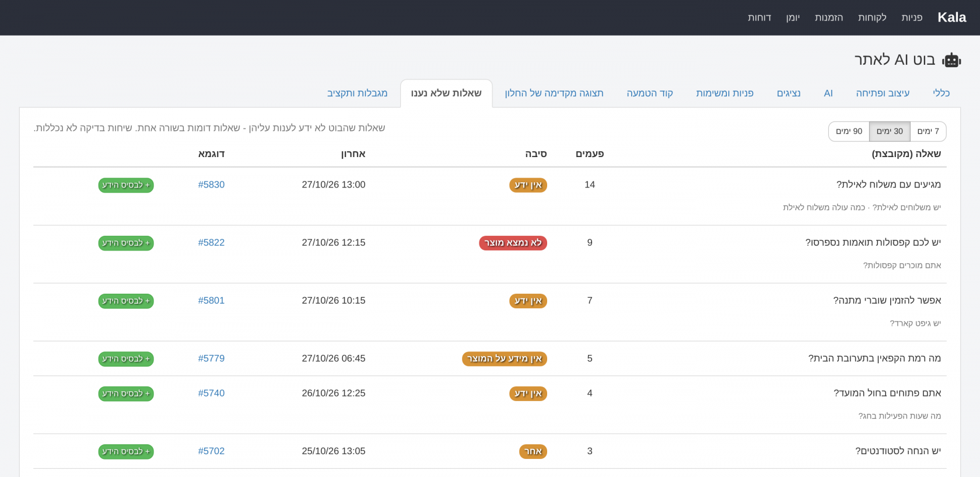The height and width of the screenshot is (477, 980).
Task: Open example conversation #5740
Action: click(x=211, y=394)
